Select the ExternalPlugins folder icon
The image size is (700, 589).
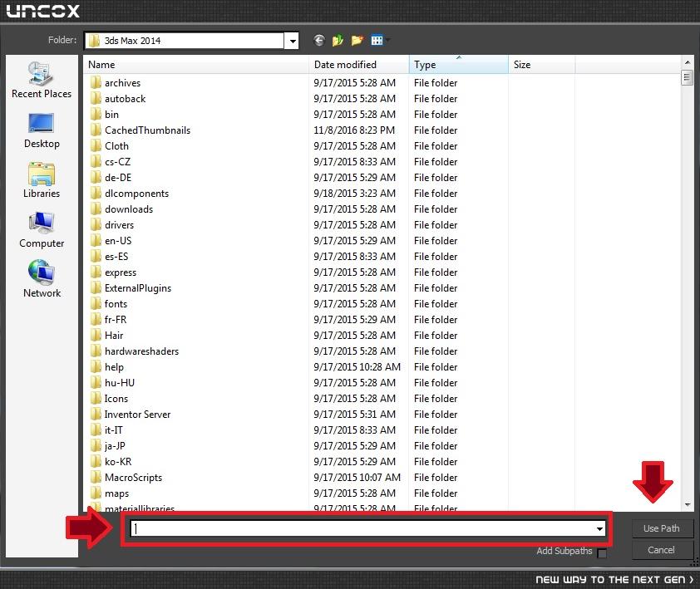(95, 287)
